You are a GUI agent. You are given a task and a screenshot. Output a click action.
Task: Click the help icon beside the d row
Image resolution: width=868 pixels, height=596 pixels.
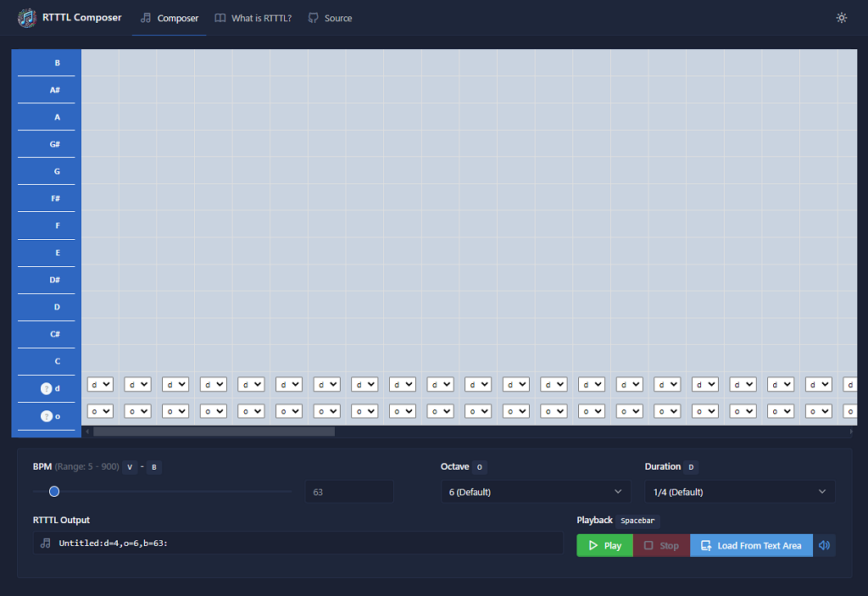47,388
